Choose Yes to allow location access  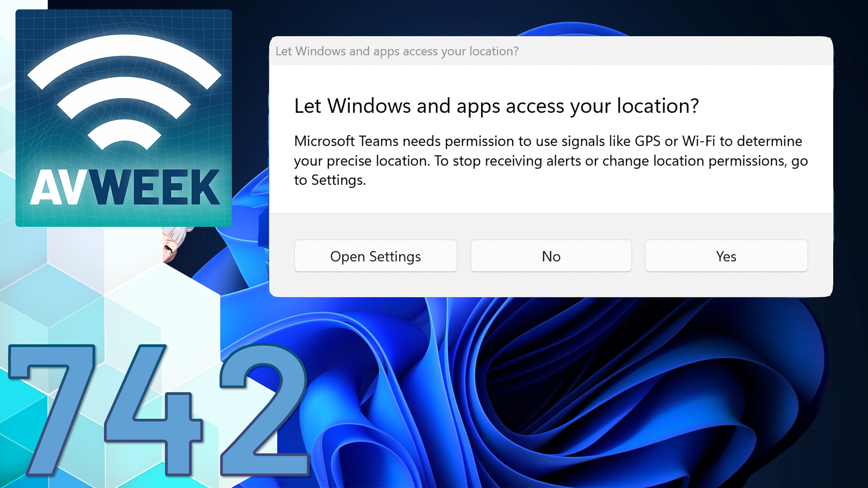(726, 256)
